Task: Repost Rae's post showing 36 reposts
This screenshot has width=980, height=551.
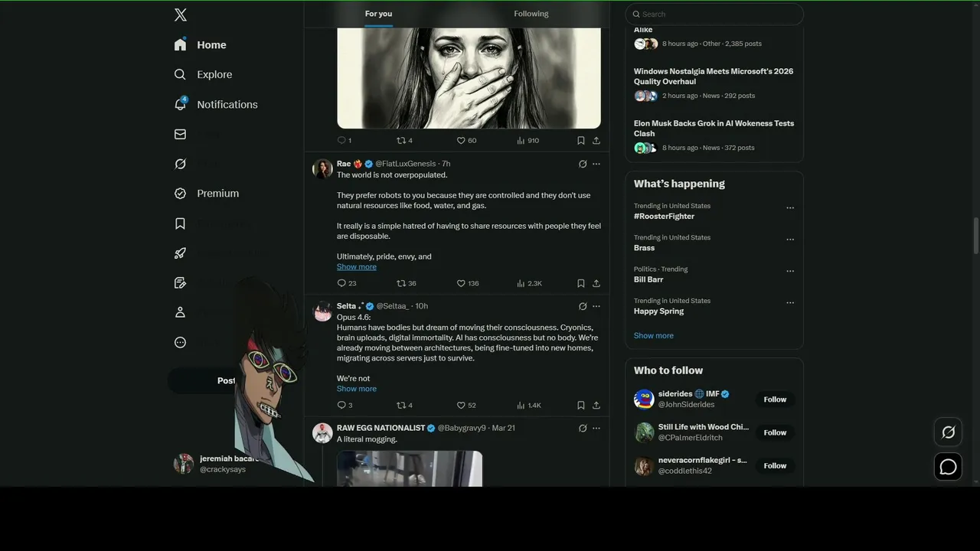Action: (407, 283)
